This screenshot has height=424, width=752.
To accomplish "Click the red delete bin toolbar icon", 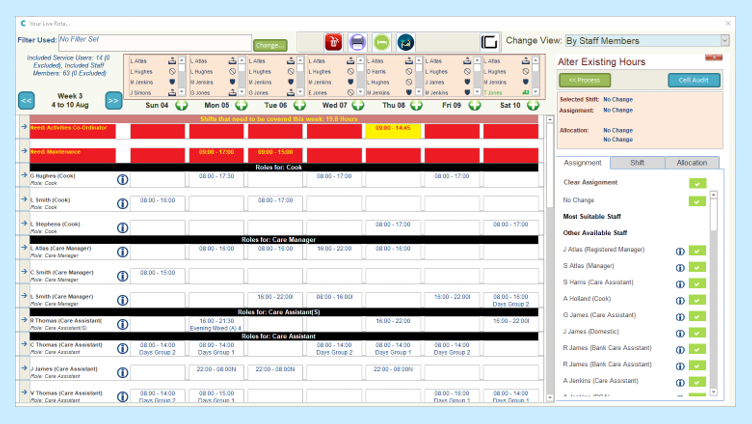I will coord(333,42).
